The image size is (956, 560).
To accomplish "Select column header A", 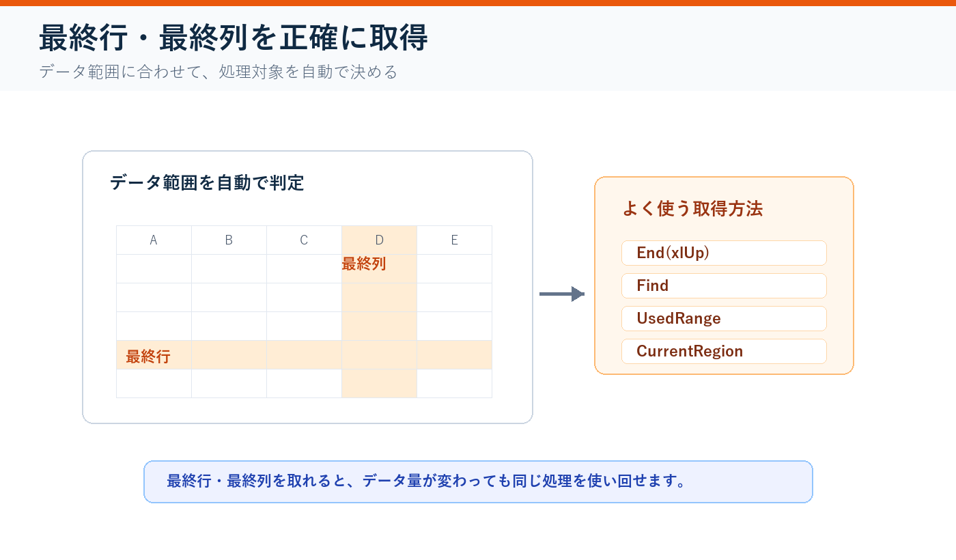I will click(x=154, y=240).
